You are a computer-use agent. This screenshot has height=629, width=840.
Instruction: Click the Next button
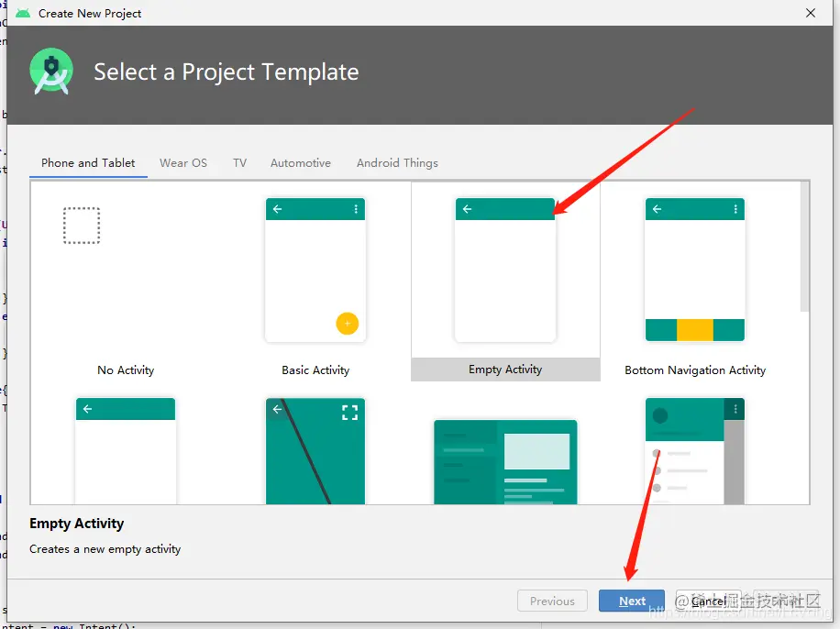(632, 601)
